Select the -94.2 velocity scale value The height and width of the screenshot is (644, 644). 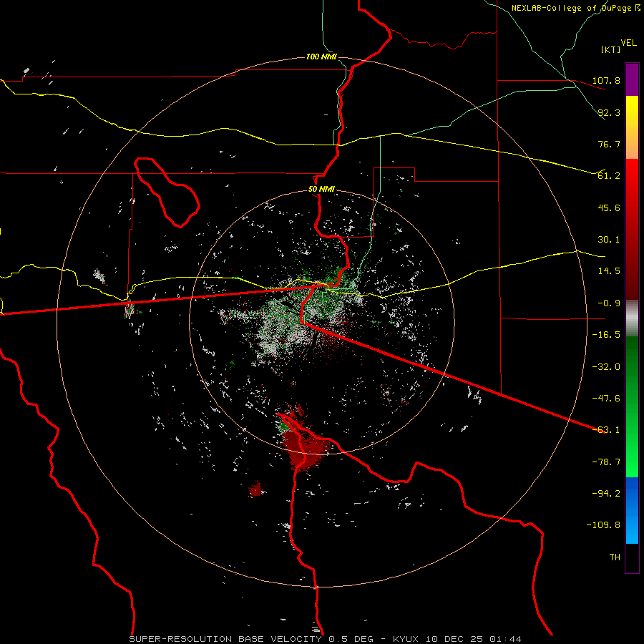[606, 494]
